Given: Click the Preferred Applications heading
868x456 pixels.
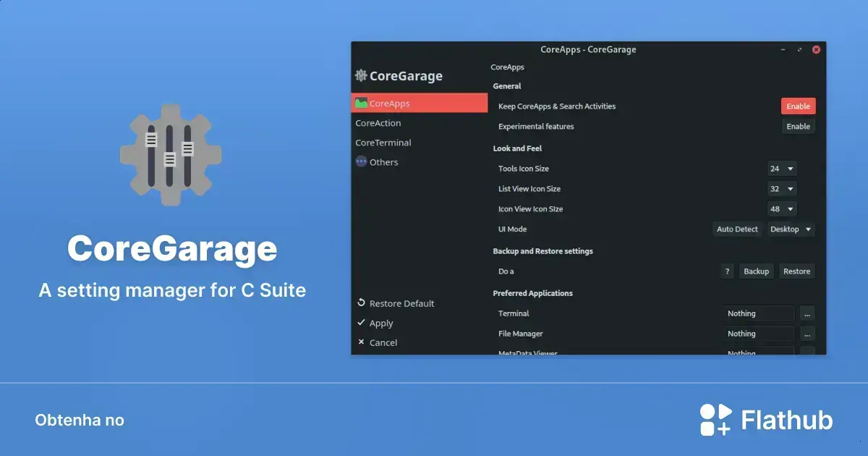Looking at the screenshot, I should tap(532, 293).
